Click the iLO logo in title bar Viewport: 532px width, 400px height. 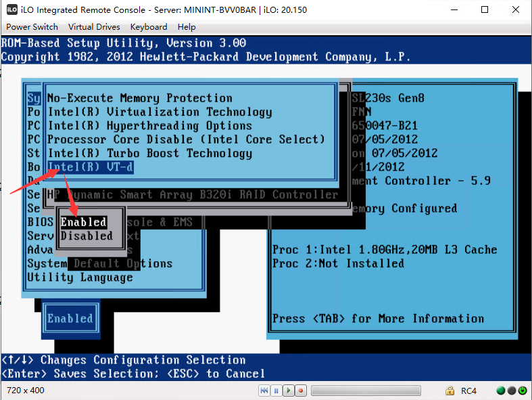[12, 9]
